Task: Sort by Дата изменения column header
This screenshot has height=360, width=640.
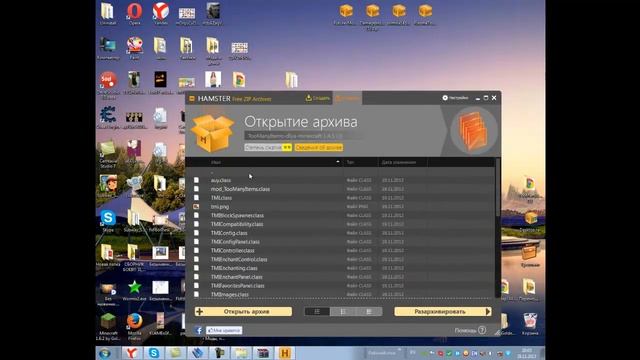Action: pos(399,162)
